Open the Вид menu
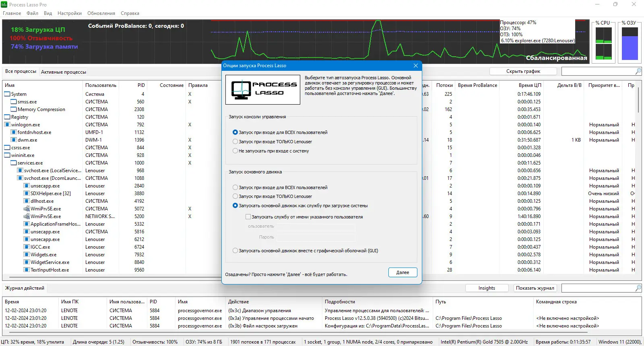 pyautogui.click(x=48, y=13)
